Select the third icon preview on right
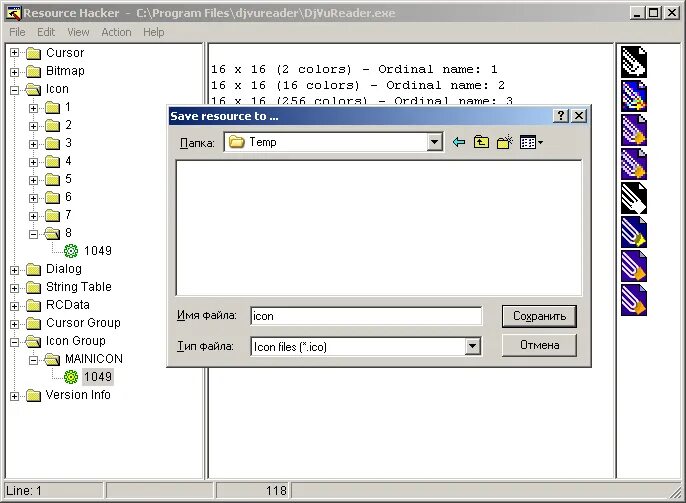Screen dimensions: 686x503 [634, 130]
